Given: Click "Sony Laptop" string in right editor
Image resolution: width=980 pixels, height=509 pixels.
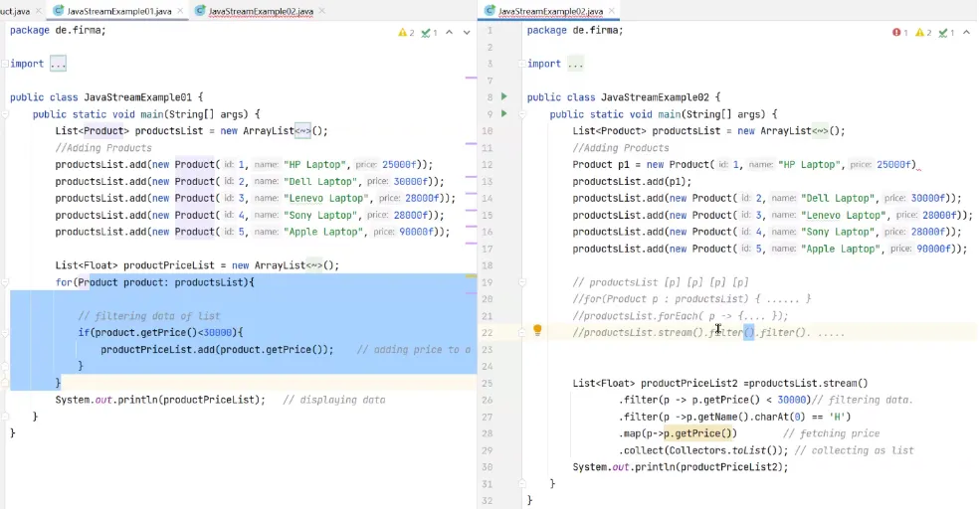Looking at the screenshot, I should (x=838, y=232).
